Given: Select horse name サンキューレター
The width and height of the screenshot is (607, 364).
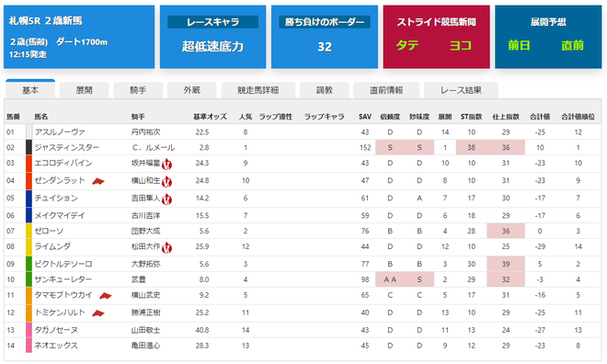Looking at the screenshot, I should coord(63,279).
